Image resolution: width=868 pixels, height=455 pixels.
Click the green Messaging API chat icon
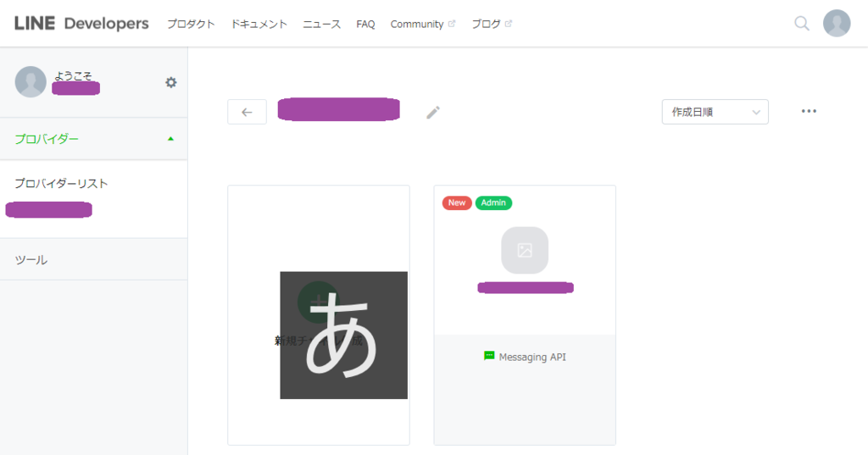point(489,356)
